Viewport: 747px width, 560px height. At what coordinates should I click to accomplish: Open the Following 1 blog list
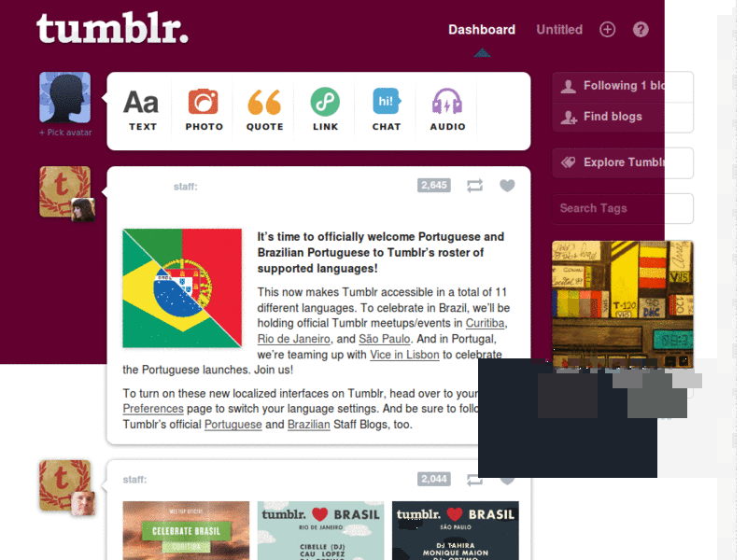(623, 86)
